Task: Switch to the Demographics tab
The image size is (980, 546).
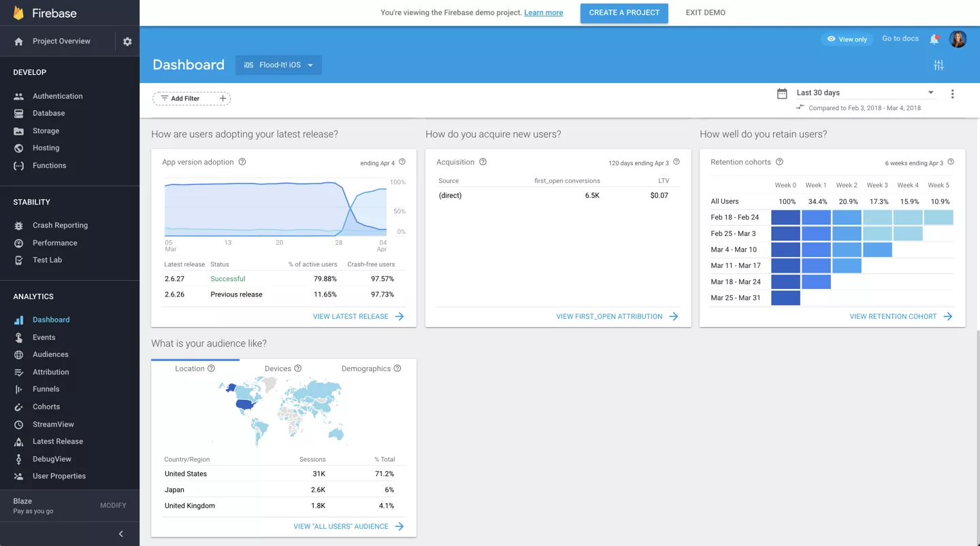Action: 371,369
